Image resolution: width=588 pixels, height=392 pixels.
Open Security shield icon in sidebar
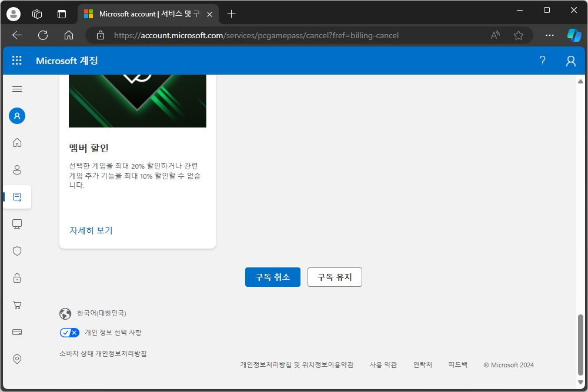coord(17,251)
